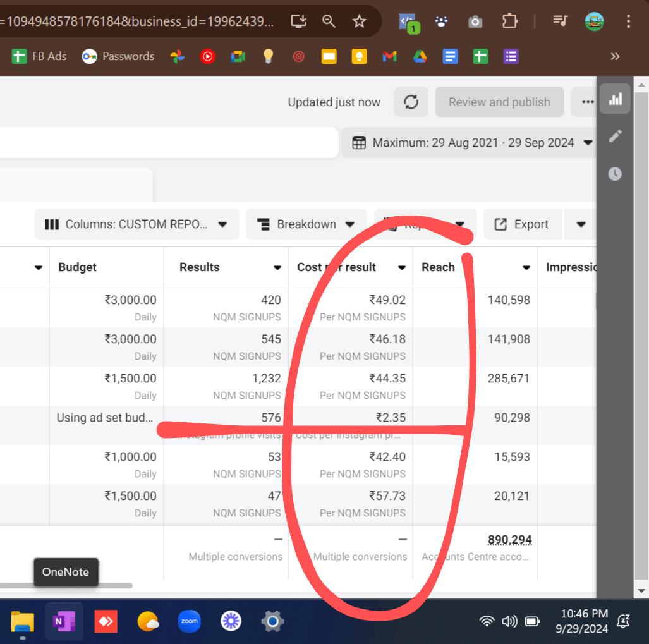Screen dimensions: 649x644
Task: Open the history clock icon in sidebar
Action: [615, 174]
